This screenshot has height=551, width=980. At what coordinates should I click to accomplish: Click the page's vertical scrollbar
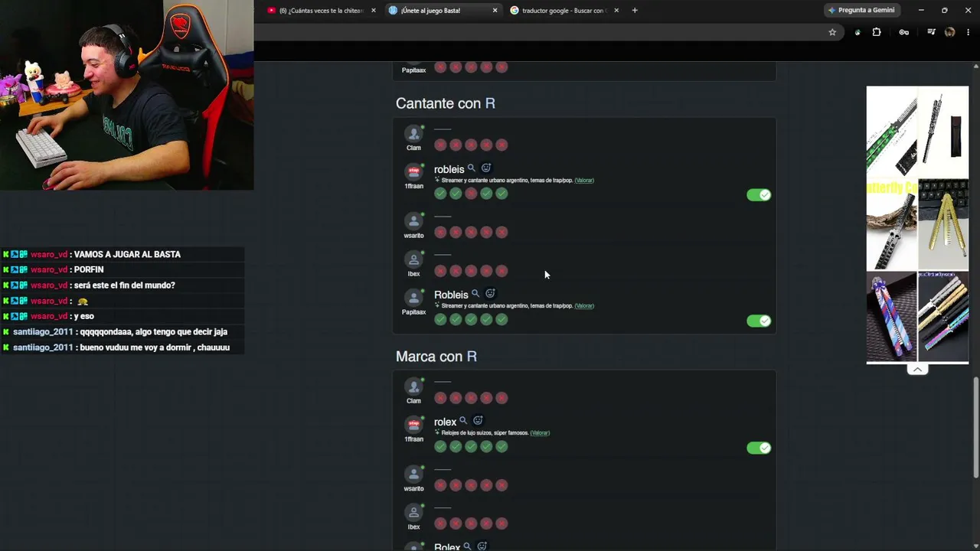(x=975, y=429)
